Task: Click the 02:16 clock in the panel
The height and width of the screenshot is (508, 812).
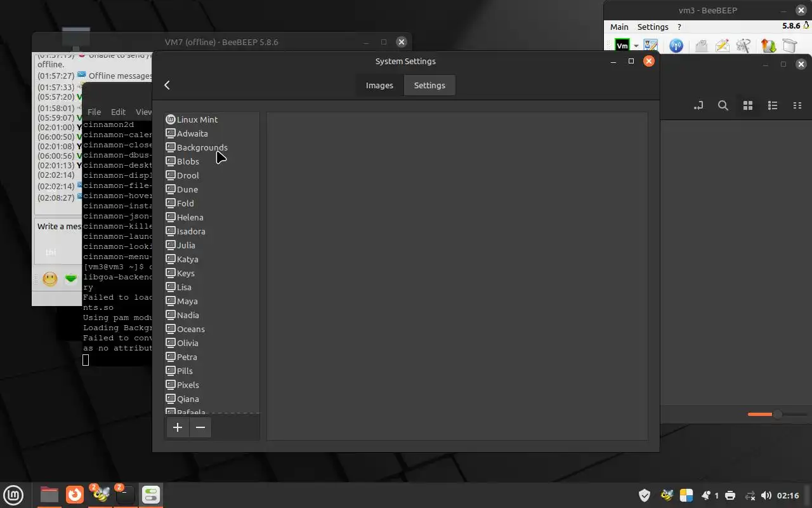Action: pyautogui.click(x=788, y=495)
